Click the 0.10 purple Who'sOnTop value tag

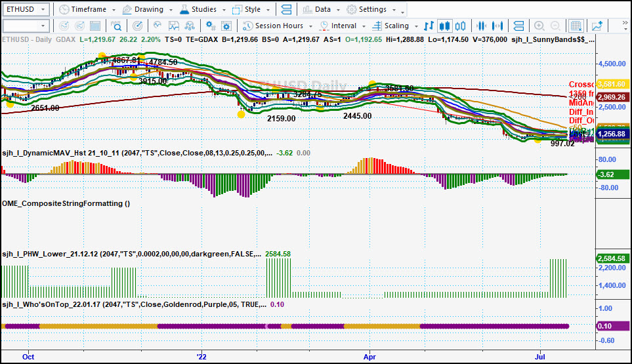(612, 326)
